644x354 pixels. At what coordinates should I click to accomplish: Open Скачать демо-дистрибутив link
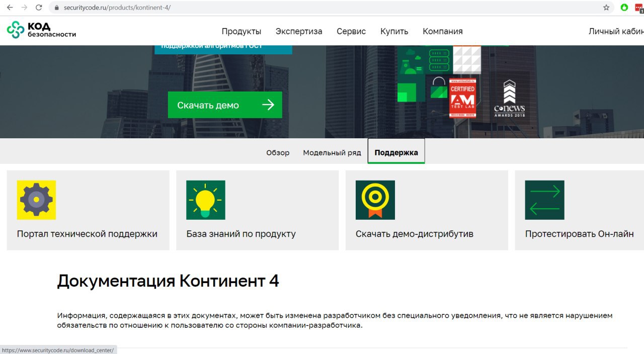[415, 234]
